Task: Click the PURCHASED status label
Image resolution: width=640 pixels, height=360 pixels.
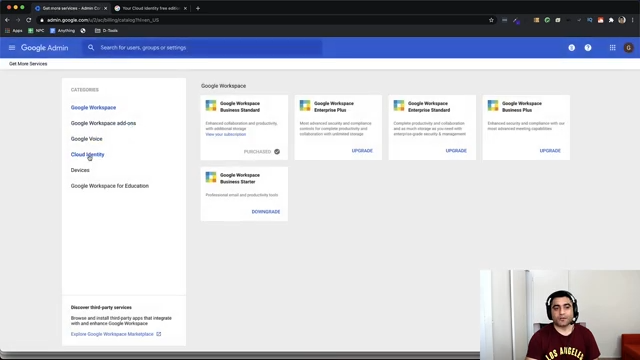Action: tap(258, 151)
